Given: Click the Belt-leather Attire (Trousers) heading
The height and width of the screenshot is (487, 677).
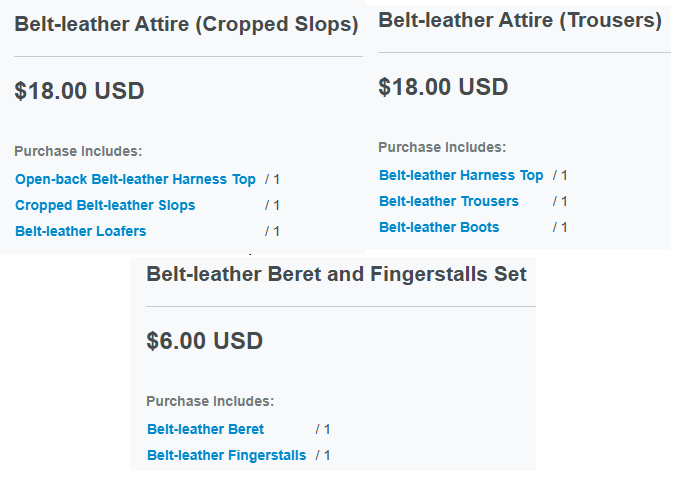Looking at the screenshot, I should [x=520, y=20].
